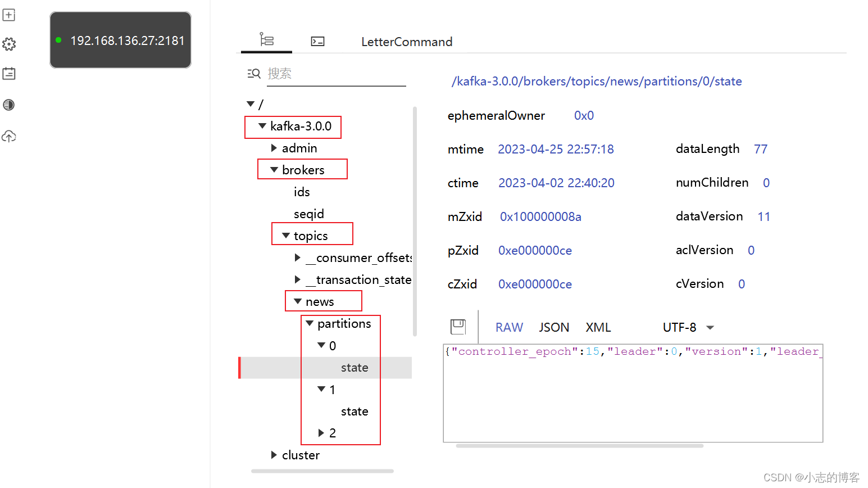Open the log list sidebar icon
This screenshot has width=868, height=488.
9,74
